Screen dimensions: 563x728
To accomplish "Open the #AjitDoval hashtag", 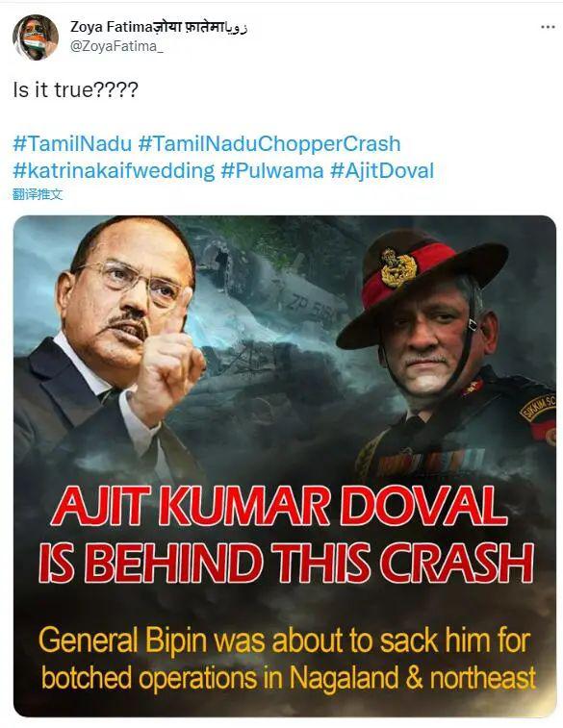I will 382,171.
